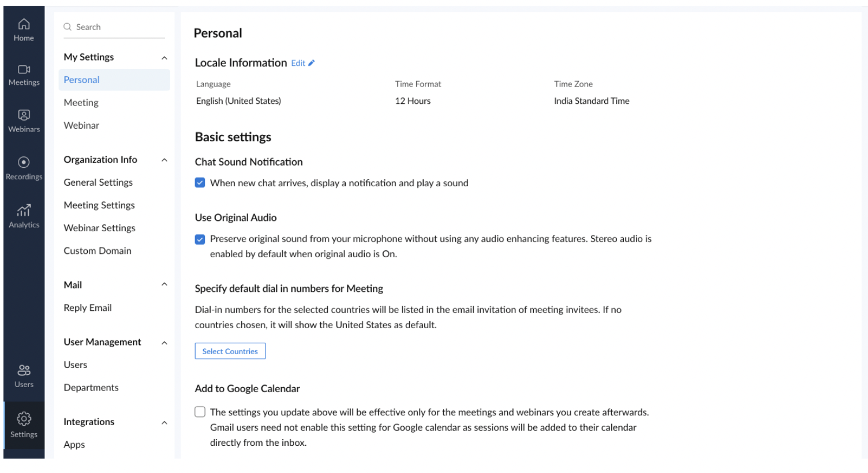The width and height of the screenshot is (868, 473).
Task: Click the India Standard Time value
Action: pyautogui.click(x=592, y=101)
